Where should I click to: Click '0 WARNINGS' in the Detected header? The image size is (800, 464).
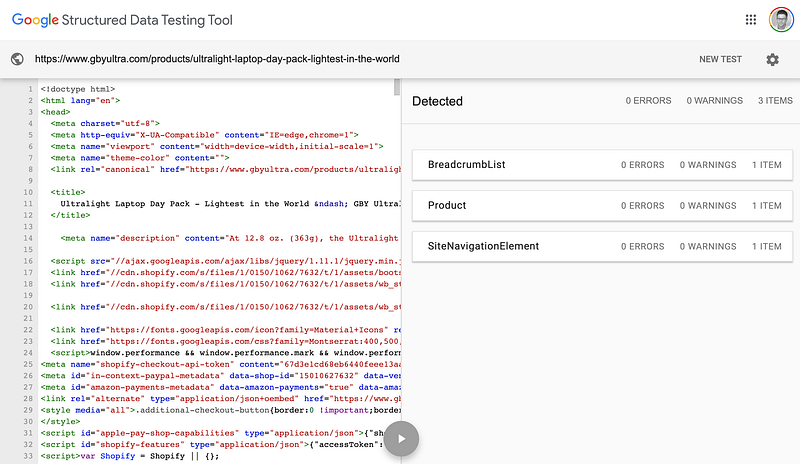(714, 101)
